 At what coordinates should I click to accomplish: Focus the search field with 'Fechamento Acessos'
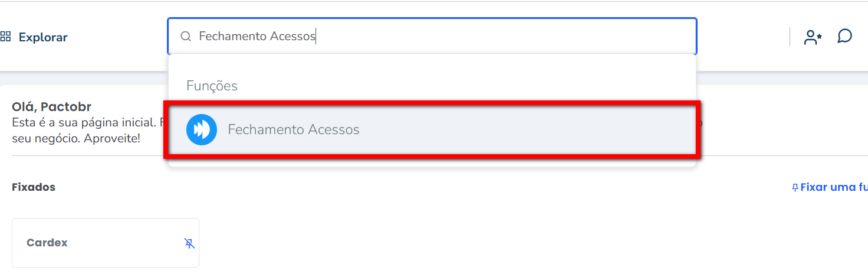257,37
